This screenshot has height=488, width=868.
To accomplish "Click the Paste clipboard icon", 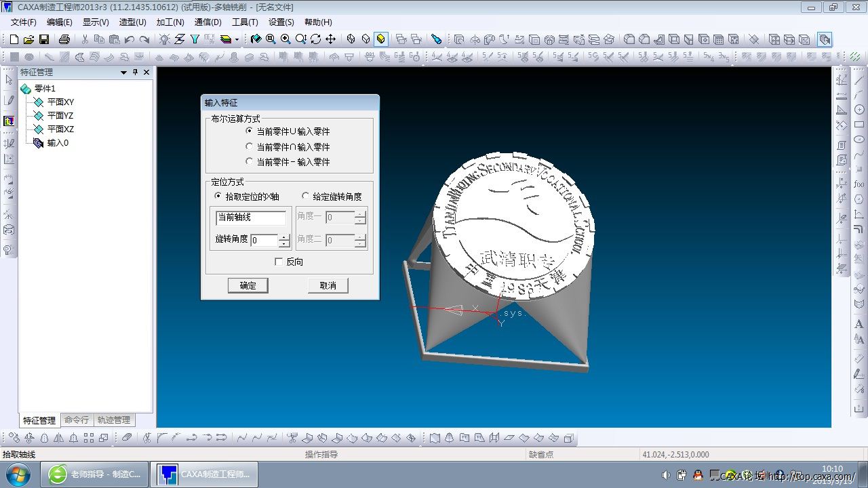I will 115,39.
